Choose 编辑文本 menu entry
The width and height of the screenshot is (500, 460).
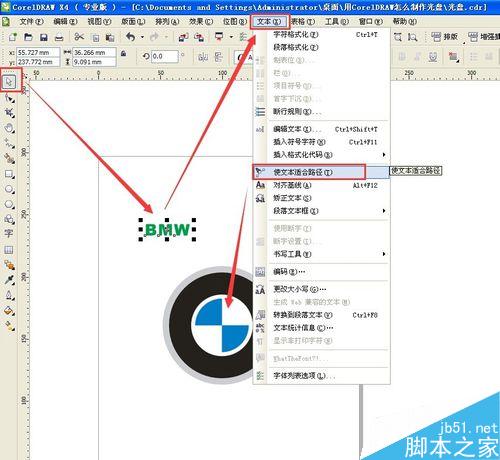click(322, 129)
